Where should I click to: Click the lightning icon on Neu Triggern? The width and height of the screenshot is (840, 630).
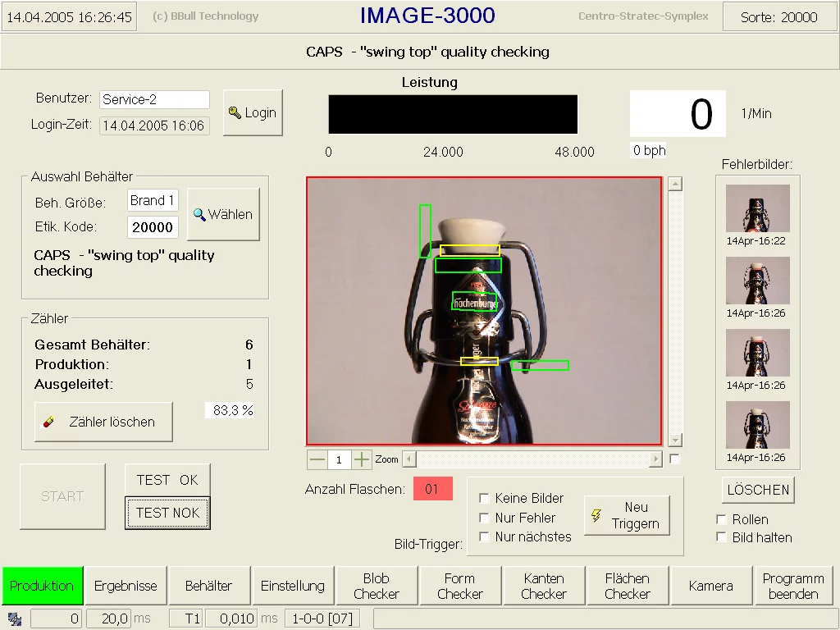pos(596,515)
